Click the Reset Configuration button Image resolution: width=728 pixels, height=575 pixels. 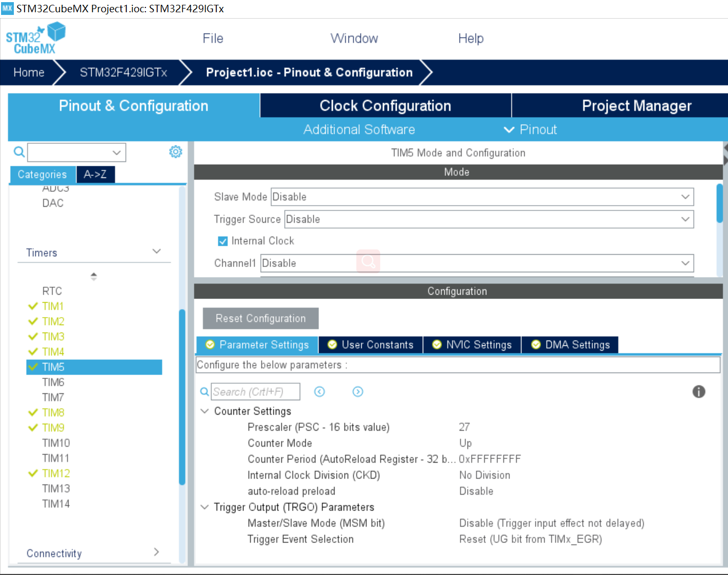coord(260,318)
